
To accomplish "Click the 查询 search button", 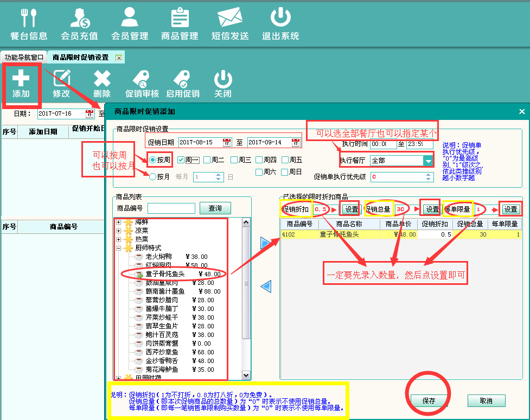I will pyautogui.click(x=215, y=208).
